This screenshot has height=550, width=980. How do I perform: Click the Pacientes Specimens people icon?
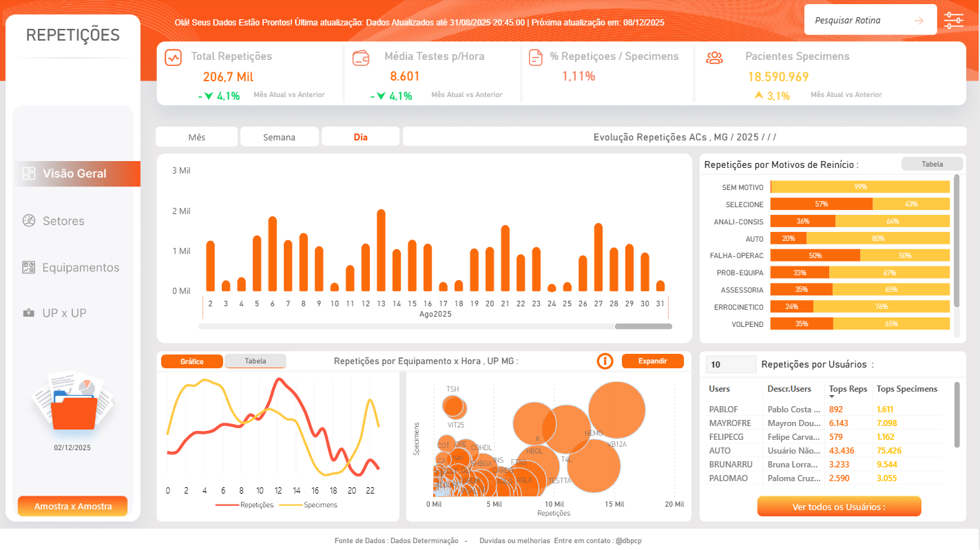tap(714, 58)
